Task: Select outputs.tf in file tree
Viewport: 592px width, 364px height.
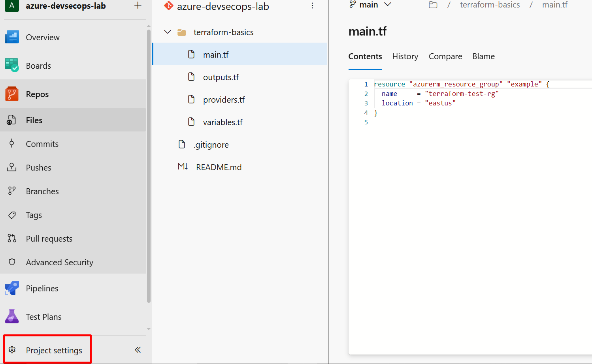Action: pos(221,77)
